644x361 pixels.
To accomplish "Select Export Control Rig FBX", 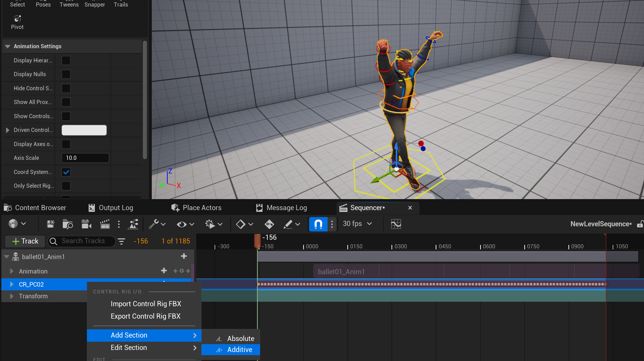I will tap(145, 316).
